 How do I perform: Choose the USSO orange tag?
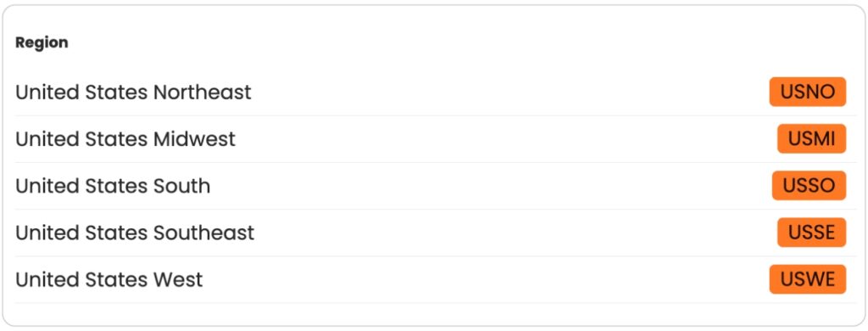809,185
